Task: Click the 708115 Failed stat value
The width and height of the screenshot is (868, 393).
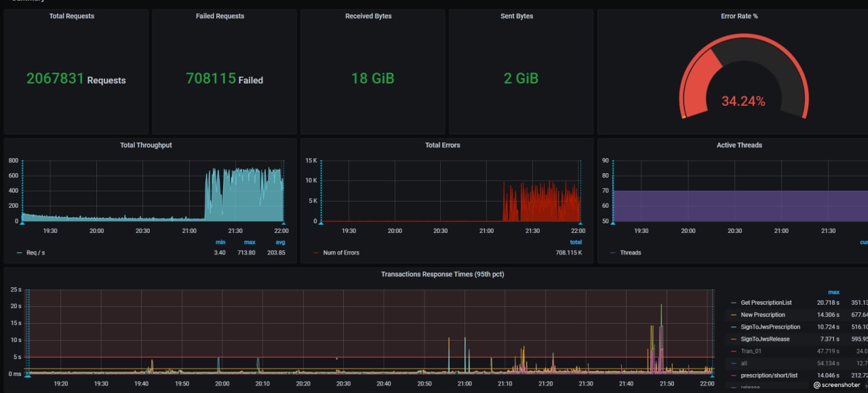Action: pyautogui.click(x=224, y=79)
